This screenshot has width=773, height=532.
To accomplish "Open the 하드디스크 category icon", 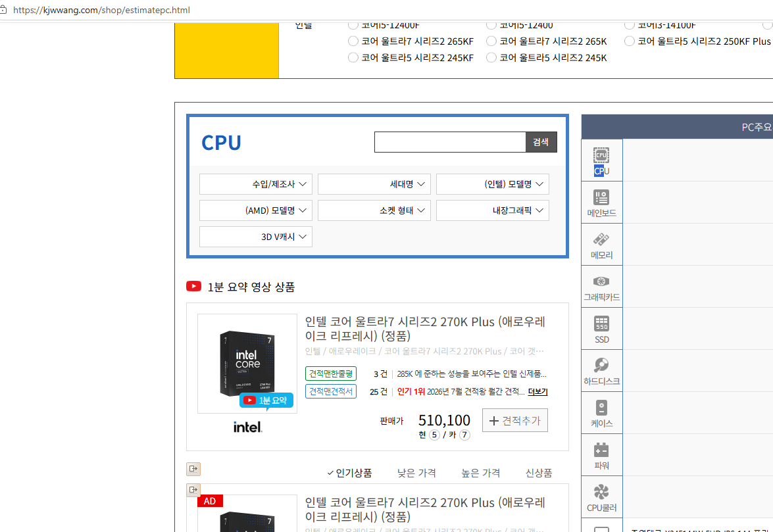I will point(601,371).
